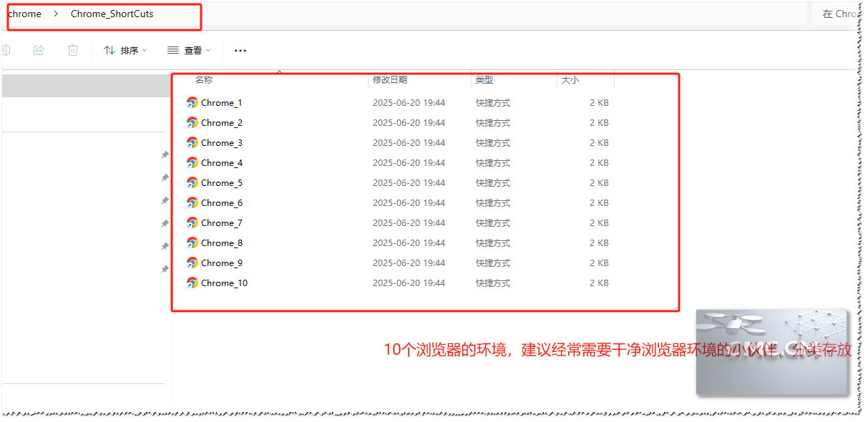Select the Chrome_2 file name
The image size is (868, 422).
coord(222,122)
